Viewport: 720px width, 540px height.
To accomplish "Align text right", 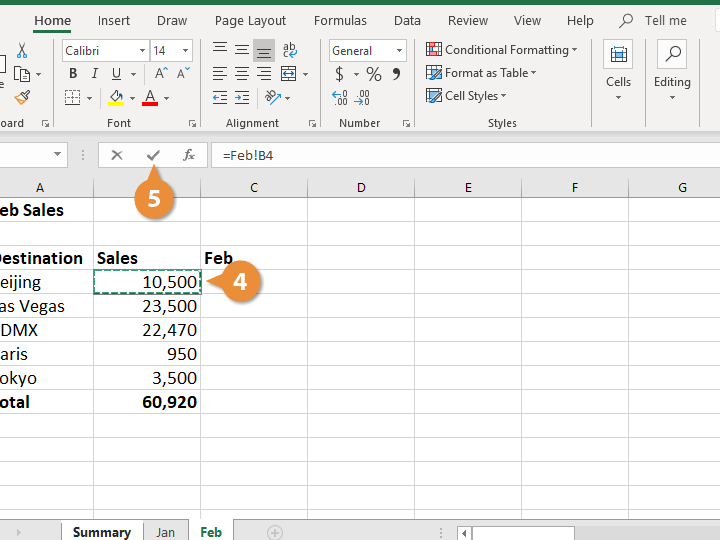I will pos(264,73).
